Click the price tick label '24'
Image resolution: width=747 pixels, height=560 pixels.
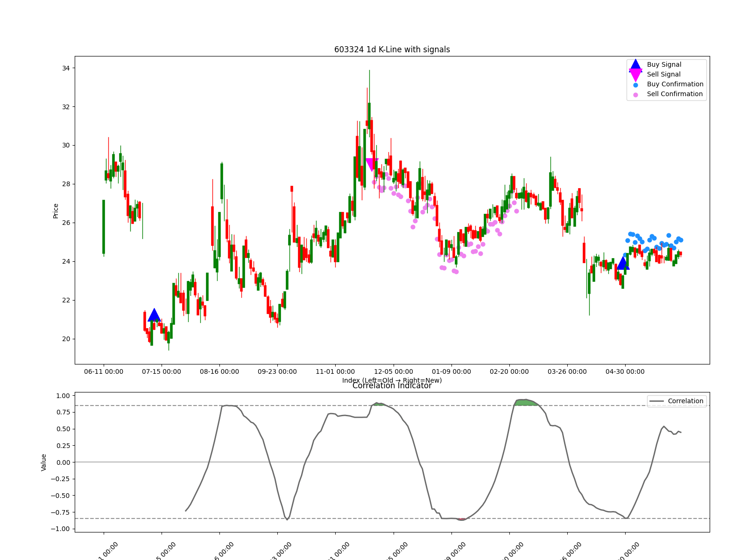[x=66, y=261]
